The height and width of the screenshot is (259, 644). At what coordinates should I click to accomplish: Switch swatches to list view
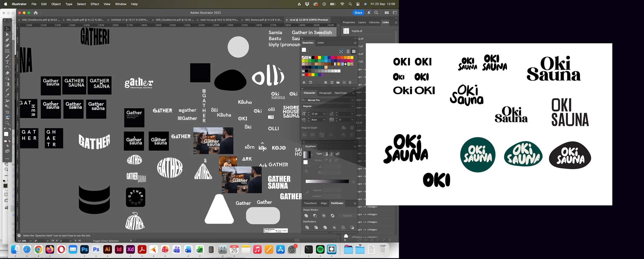coord(348,52)
